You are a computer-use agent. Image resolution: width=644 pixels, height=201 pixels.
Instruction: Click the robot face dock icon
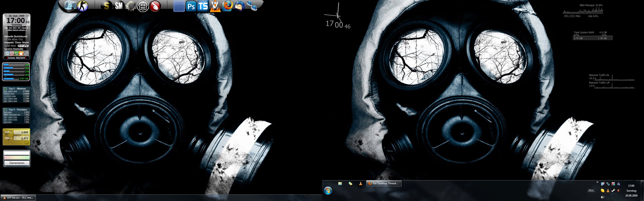pos(143,6)
